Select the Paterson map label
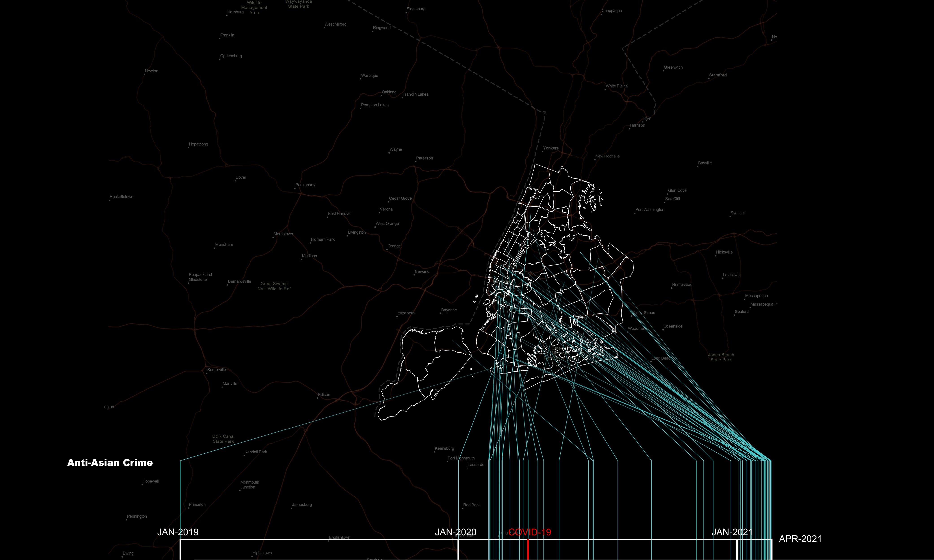The width and height of the screenshot is (934, 560). coord(424,159)
